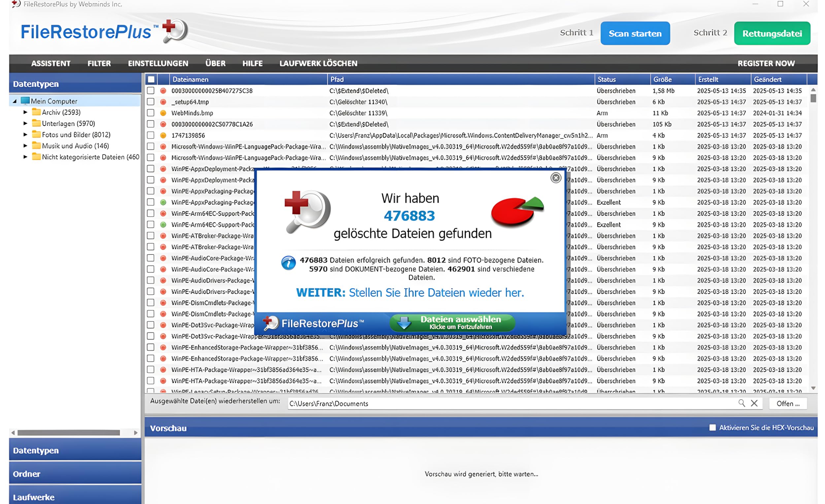Screen dimensions: 825x504
Task: Open the Ordner panel section
Action: click(75, 474)
